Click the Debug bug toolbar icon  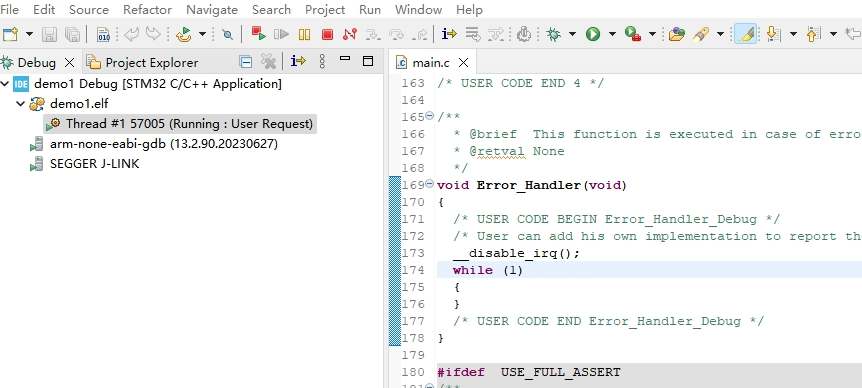click(553, 35)
